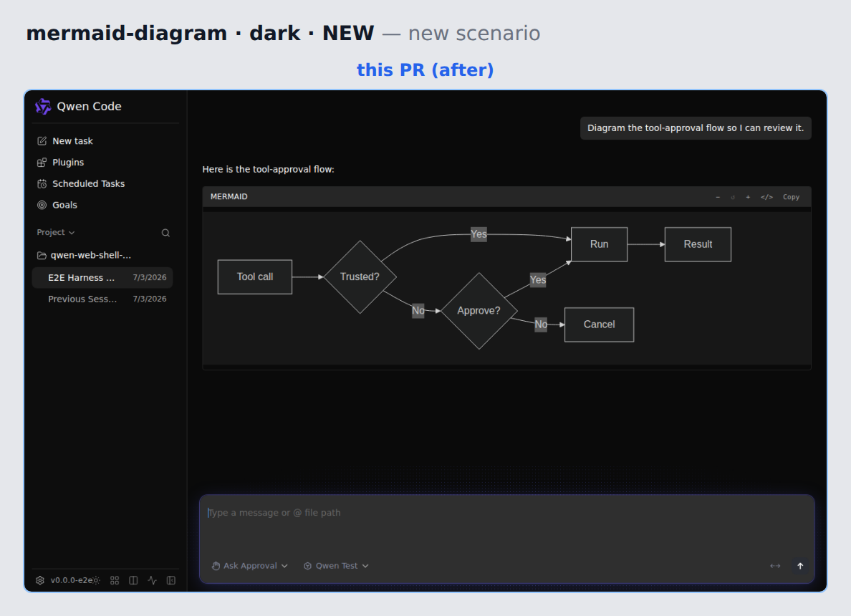Zoom out the mermaid diagram
The width and height of the screenshot is (851, 616).
[718, 197]
